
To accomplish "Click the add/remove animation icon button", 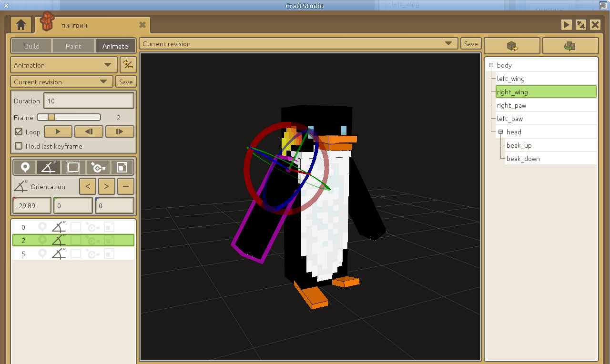I will coord(128,65).
